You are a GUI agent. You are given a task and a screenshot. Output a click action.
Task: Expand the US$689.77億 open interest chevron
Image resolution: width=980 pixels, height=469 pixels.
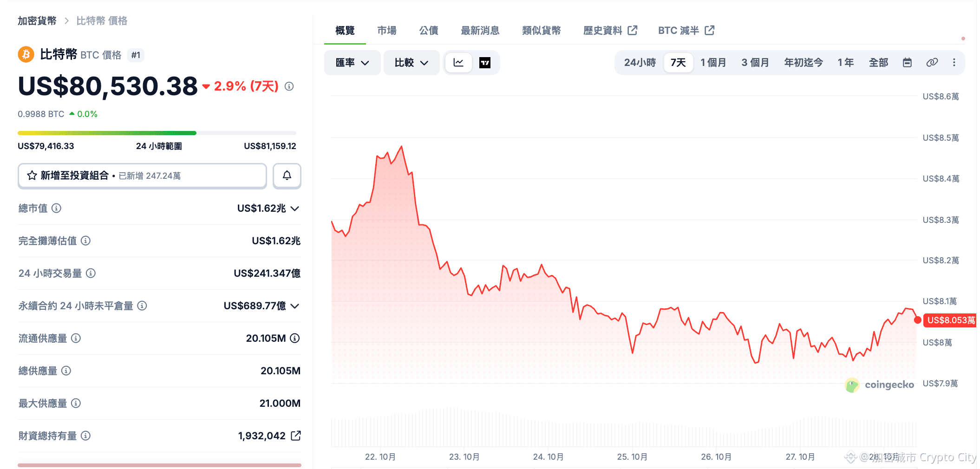(295, 306)
